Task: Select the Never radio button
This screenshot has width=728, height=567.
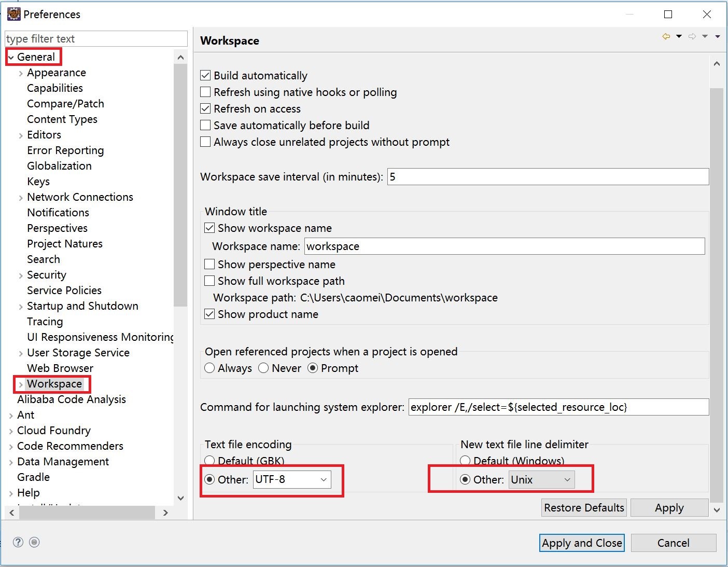Action: [263, 368]
